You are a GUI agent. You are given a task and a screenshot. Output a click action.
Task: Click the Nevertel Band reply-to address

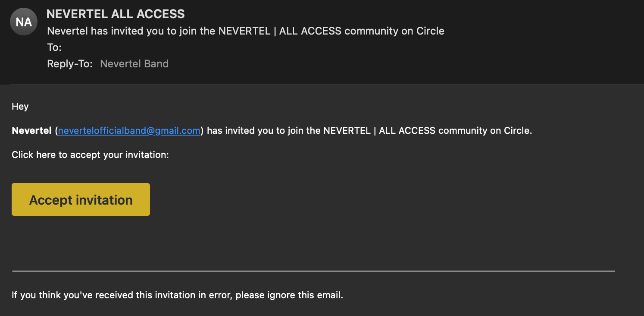134,64
